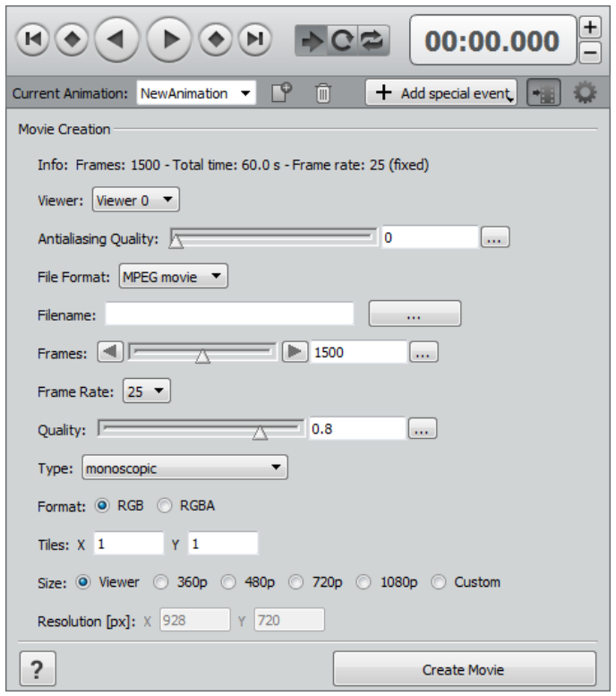Expand the Frame Rate dropdown

pyautogui.click(x=147, y=391)
